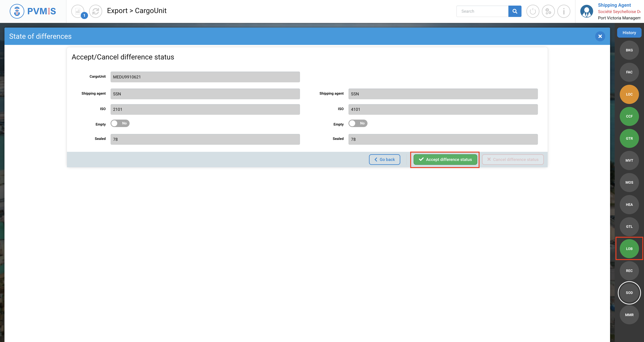Click Accept difference status button
Image resolution: width=644 pixels, height=342 pixels.
click(x=445, y=159)
